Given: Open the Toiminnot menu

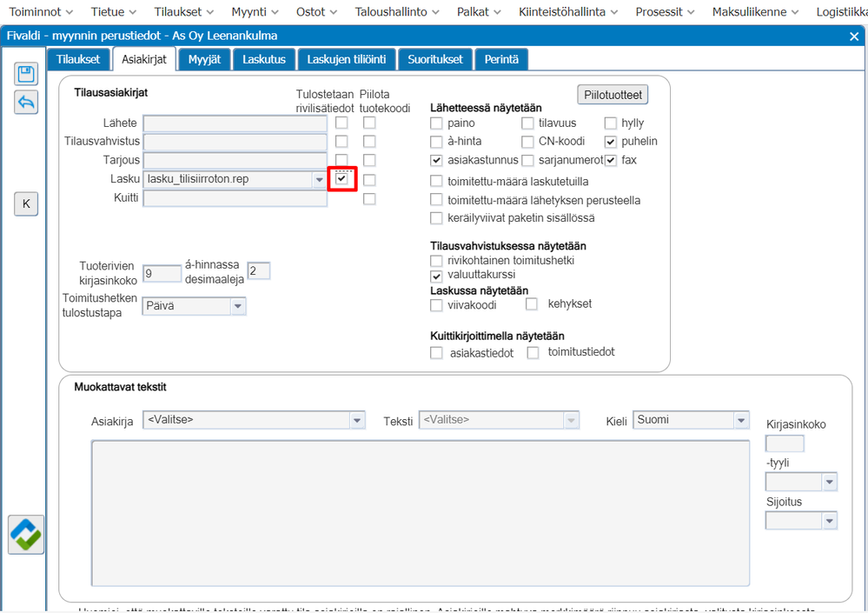Looking at the screenshot, I should [41, 11].
